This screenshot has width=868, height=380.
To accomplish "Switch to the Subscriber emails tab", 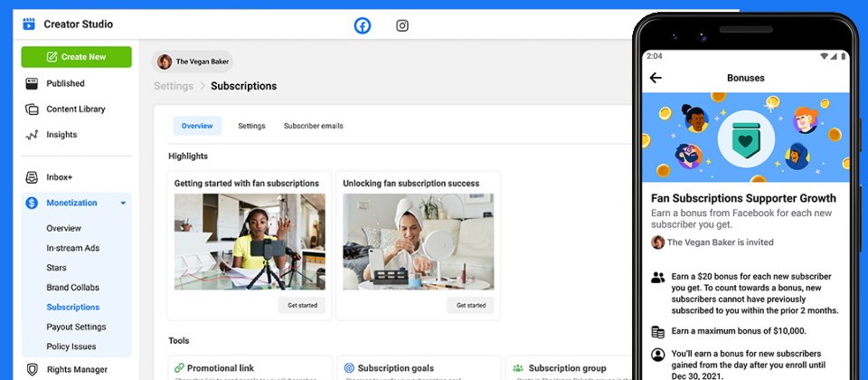I will 314,126.
